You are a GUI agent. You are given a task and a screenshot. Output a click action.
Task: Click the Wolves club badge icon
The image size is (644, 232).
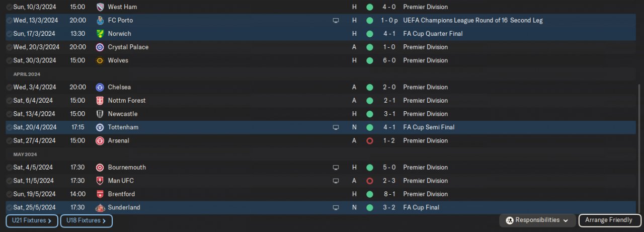(x=100, y=60)
